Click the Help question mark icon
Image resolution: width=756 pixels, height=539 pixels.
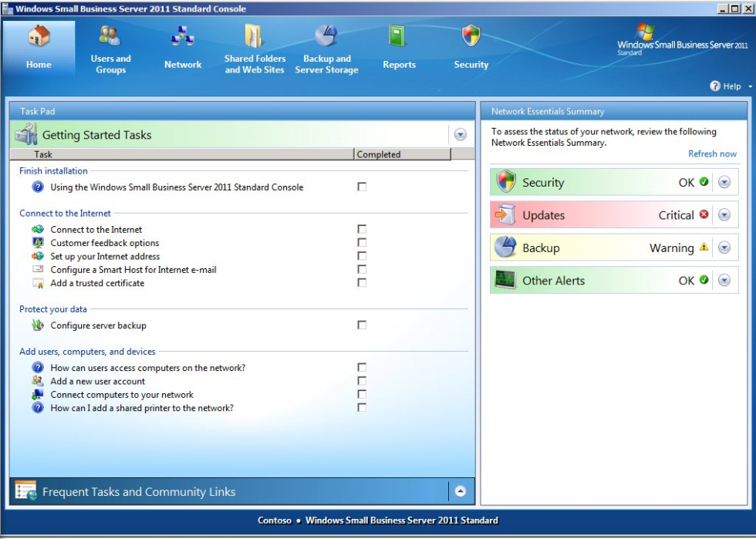pos(715,86)
